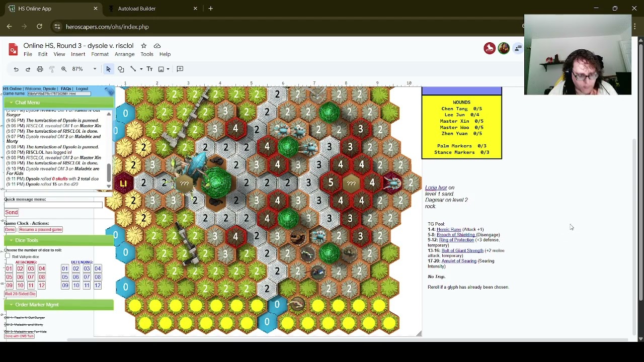Send the quick chat message
The height and width of the screenshot is (362, 644).
(11, 213)
